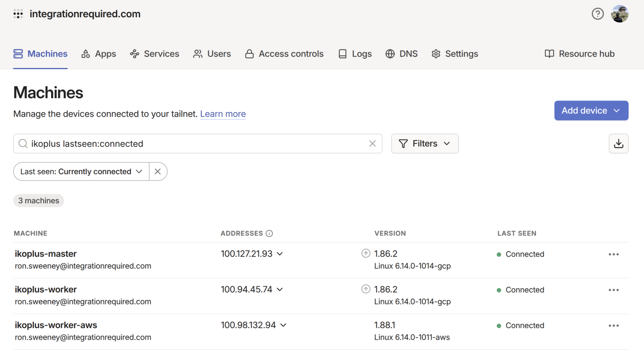Screen dimensions: 644x355
Task: Open the user profile avatar
Action: 619,14
